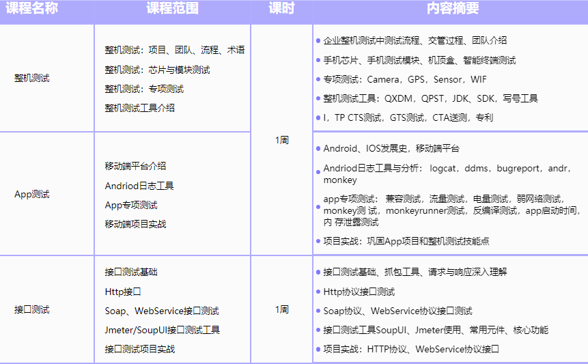Click bullet before 专项测试: Camera, GPS line
This screenshot has height=364, width=588.
tap(318, 79)
